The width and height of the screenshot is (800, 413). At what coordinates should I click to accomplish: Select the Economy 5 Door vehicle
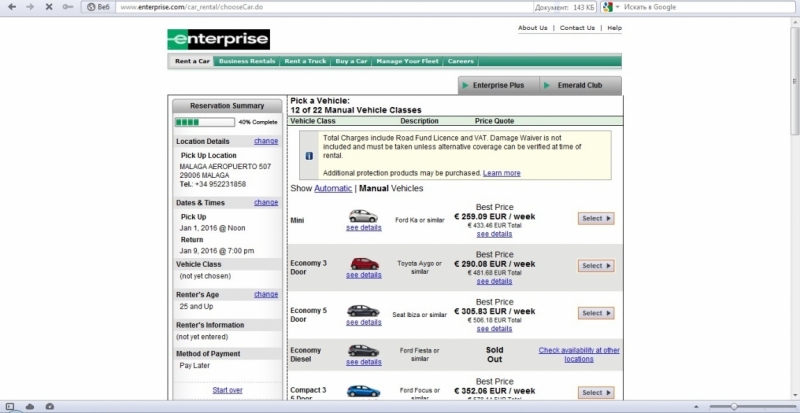click(x=596, y=313)
